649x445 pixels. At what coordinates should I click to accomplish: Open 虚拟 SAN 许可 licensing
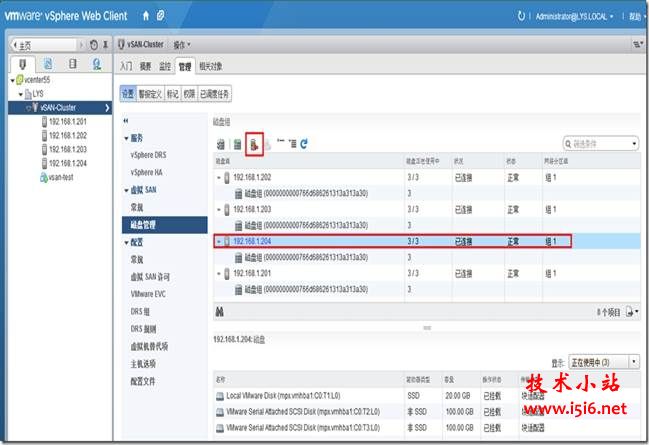point(150,277)
